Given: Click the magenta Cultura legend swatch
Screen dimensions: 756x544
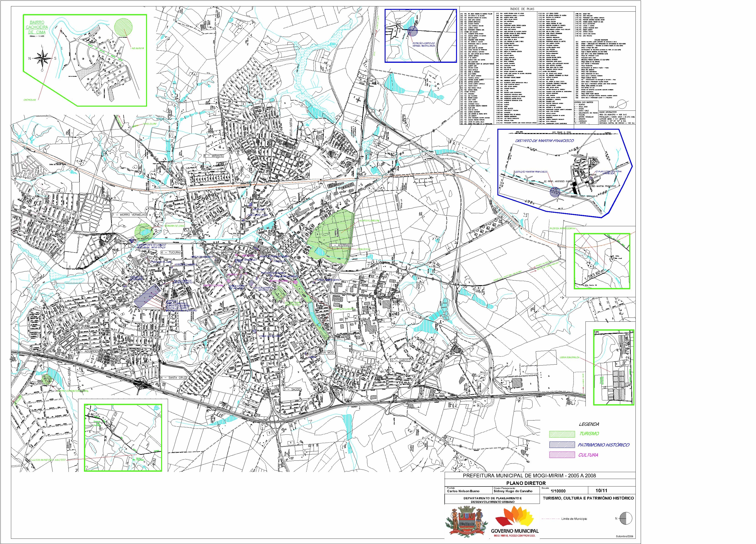Looking at the screenshot, I should point(562,455).
